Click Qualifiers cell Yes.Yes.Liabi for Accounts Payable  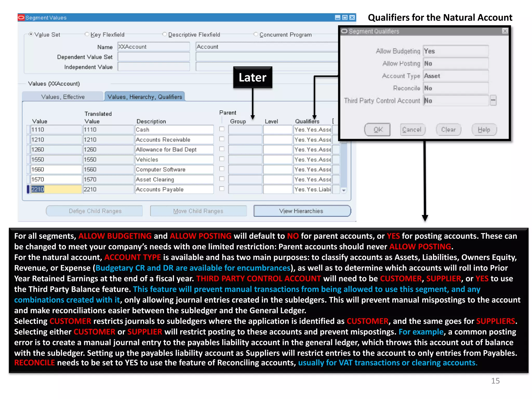click(x=312, y=189)
